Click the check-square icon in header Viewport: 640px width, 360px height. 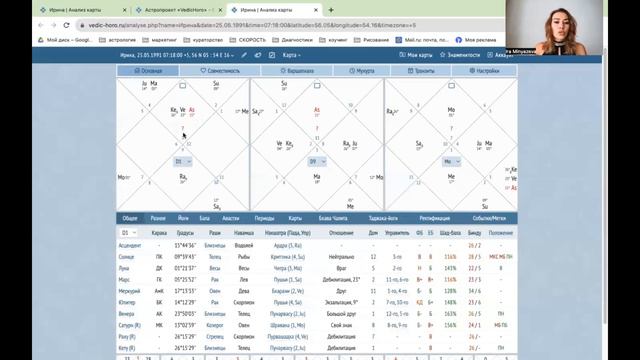coord(272,55)
